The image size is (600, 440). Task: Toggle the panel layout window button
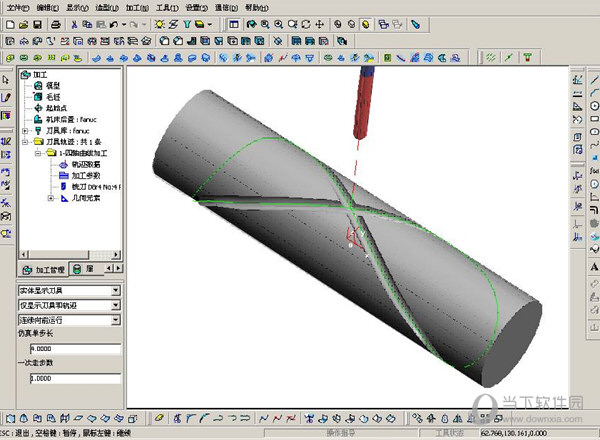[x=233, y=25]
